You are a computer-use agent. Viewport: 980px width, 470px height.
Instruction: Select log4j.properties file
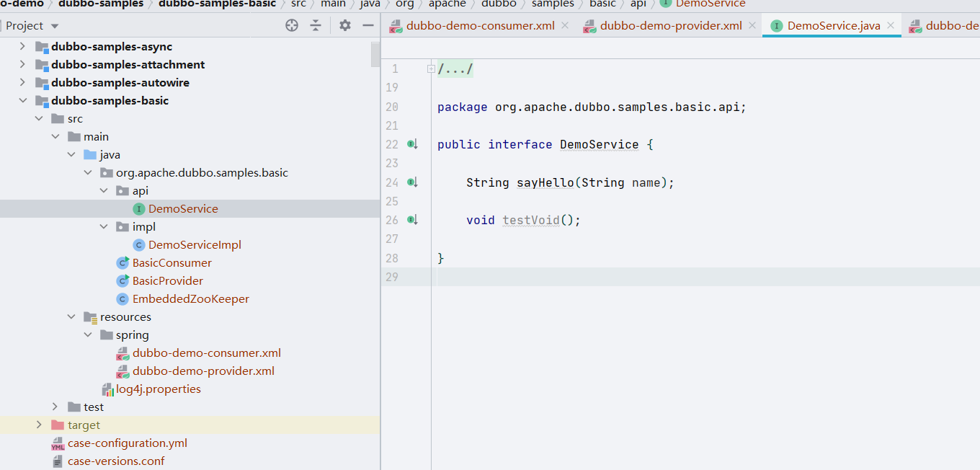[x=159, y=389]
